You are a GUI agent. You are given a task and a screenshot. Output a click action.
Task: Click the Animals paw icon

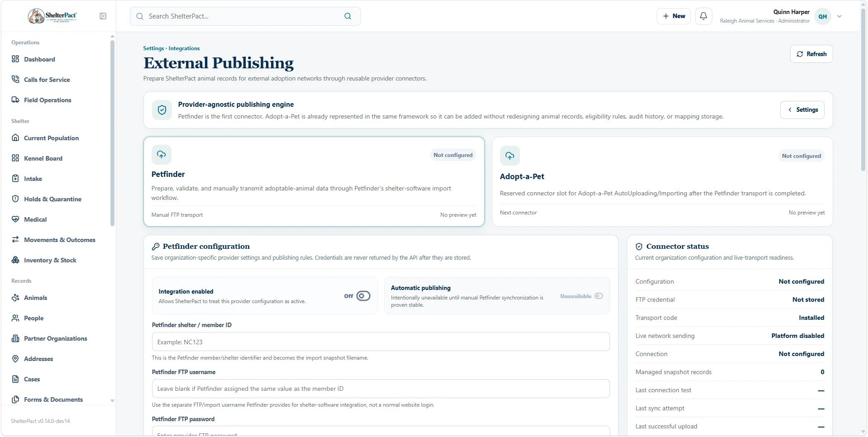click(15, 297)
